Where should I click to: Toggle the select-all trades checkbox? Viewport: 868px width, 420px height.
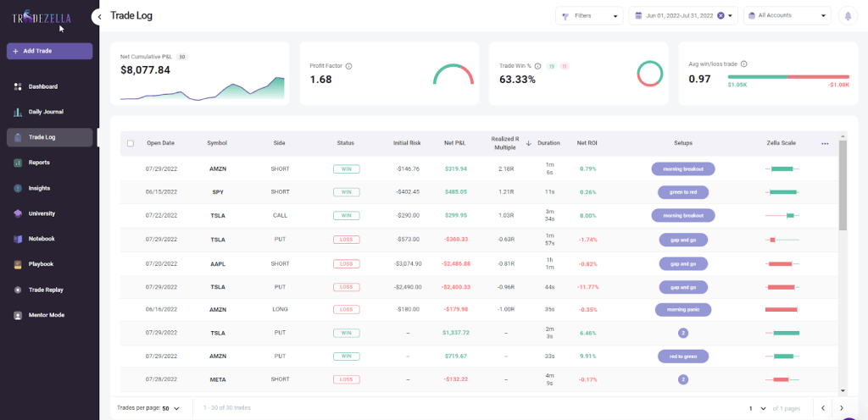pos(130,143)
